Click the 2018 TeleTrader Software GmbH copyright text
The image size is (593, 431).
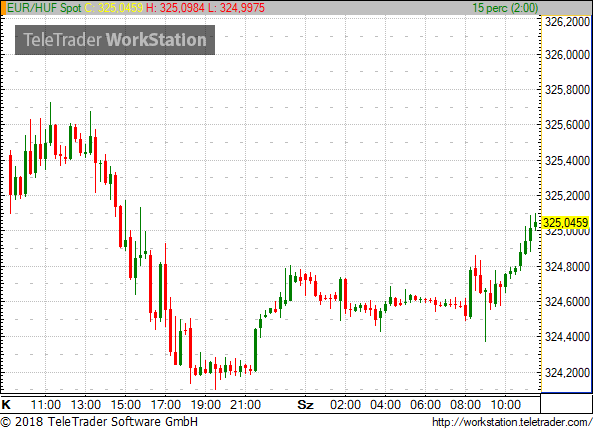(x=99, y=422)
